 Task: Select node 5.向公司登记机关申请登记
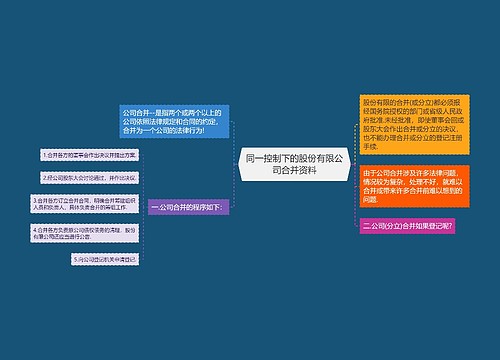[x=105, y=259]
